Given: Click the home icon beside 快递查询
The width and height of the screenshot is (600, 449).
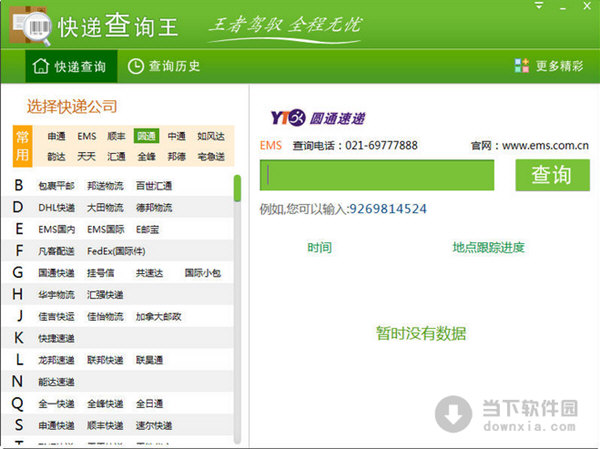Looking at the screenshot, I should coord(41,66).
